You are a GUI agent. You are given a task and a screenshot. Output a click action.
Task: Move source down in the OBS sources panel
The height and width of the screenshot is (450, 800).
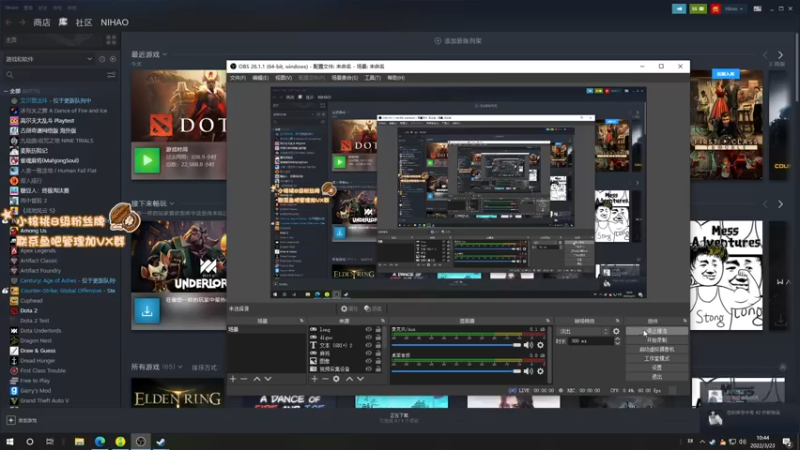[360, 379]
